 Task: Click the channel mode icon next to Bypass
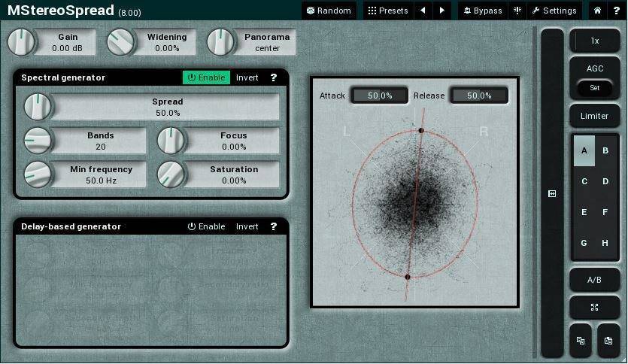click(x=517, y=11)
